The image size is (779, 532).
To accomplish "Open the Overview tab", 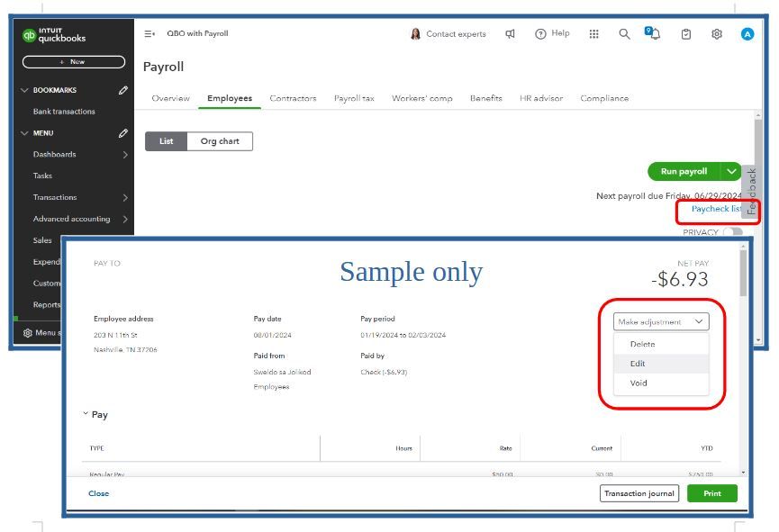I will (170, 98).
